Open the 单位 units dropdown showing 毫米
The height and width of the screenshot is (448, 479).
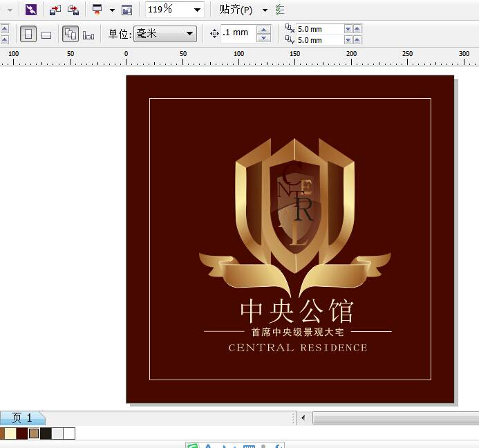[x=165, y=34]
